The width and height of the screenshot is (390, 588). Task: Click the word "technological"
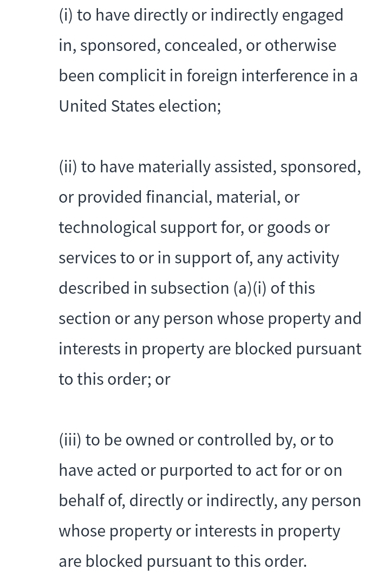click(x=108, y=228)
